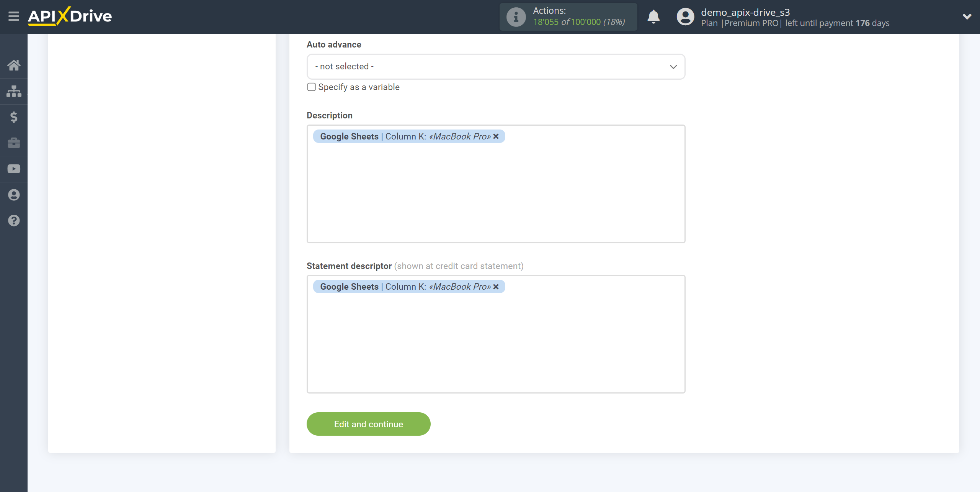Viewport: 980px width, 492px height.
Task: Click the help/question mark icon
Action: 14,220
